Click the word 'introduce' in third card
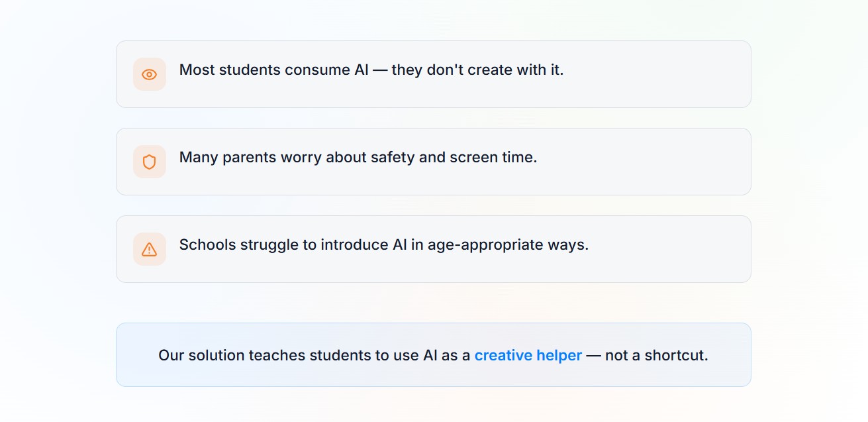This screenshot has width=868, height=422. coord(354,244)
